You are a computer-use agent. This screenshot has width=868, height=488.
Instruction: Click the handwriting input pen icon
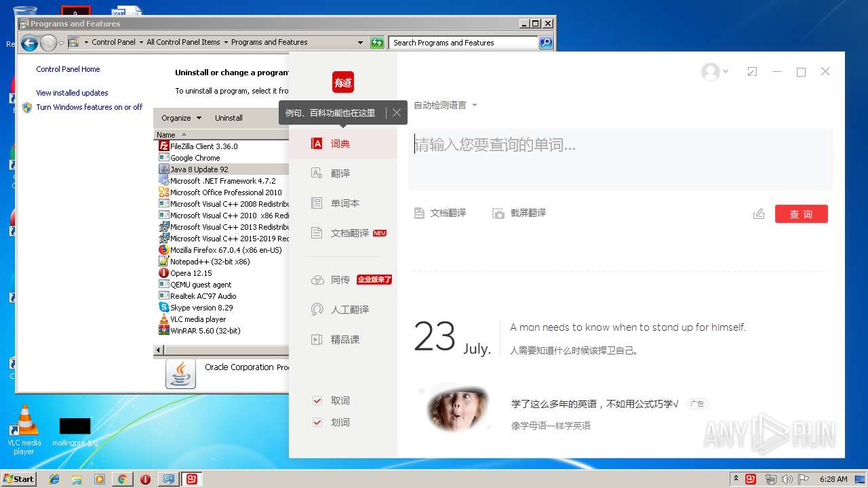coord(759,214)
